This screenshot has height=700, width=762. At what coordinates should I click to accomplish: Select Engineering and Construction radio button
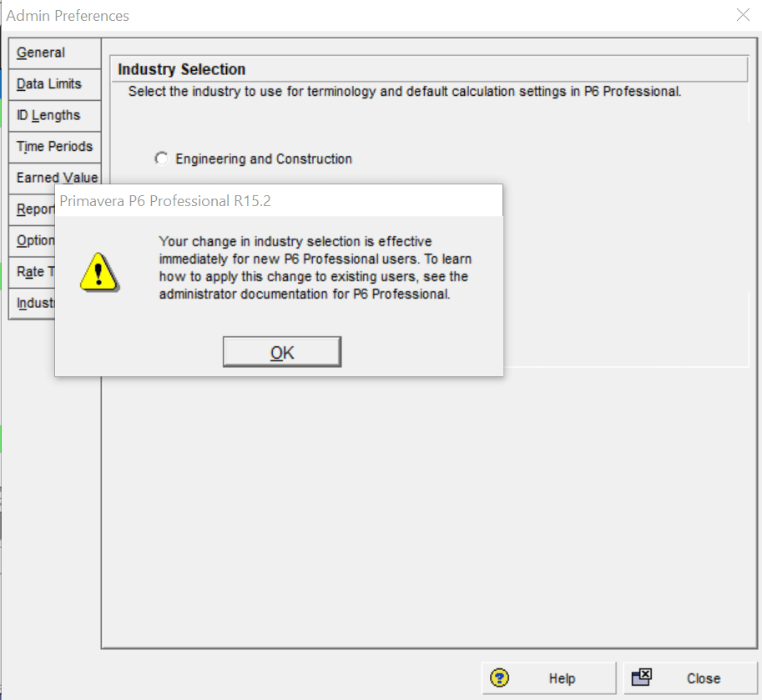(161, 159)
